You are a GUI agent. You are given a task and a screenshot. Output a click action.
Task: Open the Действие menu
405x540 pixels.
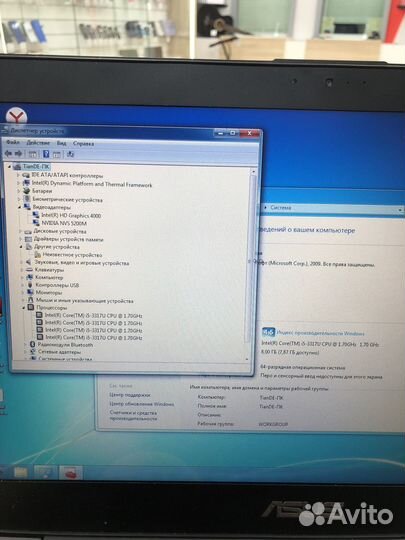38,143
